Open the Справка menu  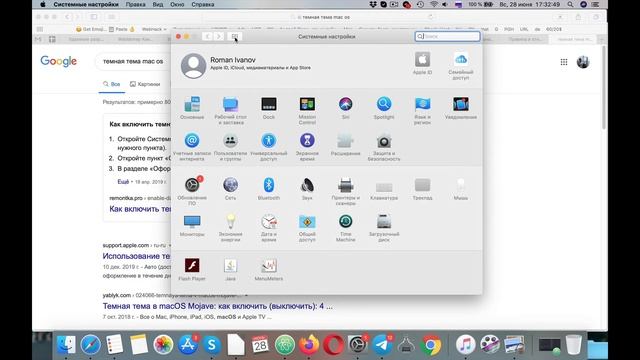pyautogui.click(x=202, y=4)
